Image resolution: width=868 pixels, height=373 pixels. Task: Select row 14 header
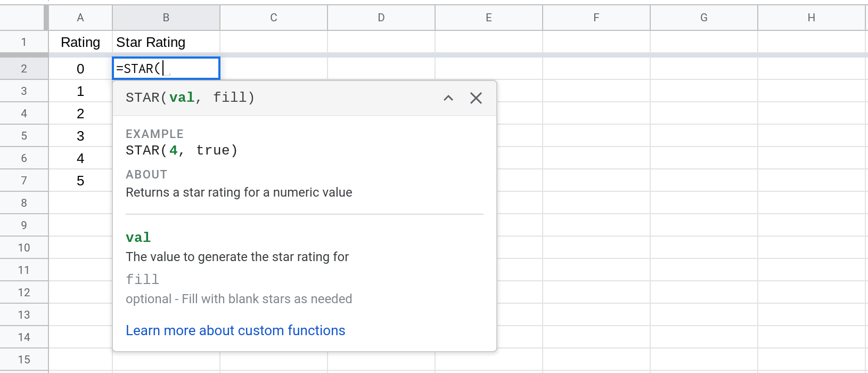click(x=24, y=337)
